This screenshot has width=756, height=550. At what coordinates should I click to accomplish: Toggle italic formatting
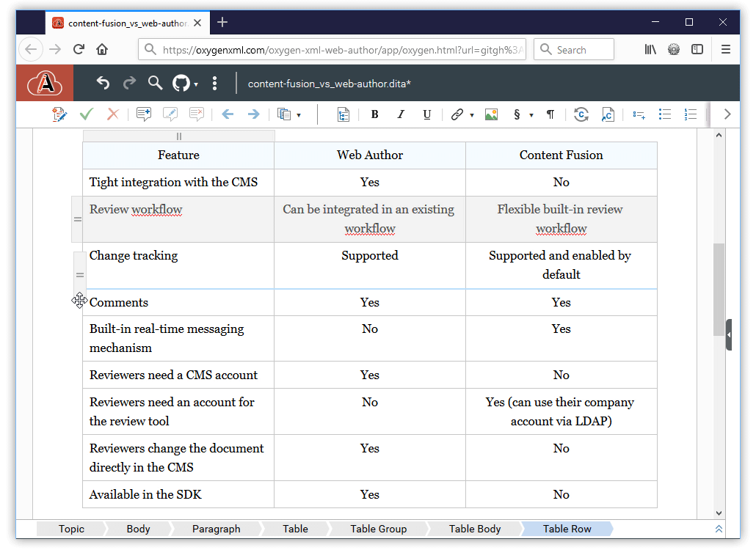401,114
